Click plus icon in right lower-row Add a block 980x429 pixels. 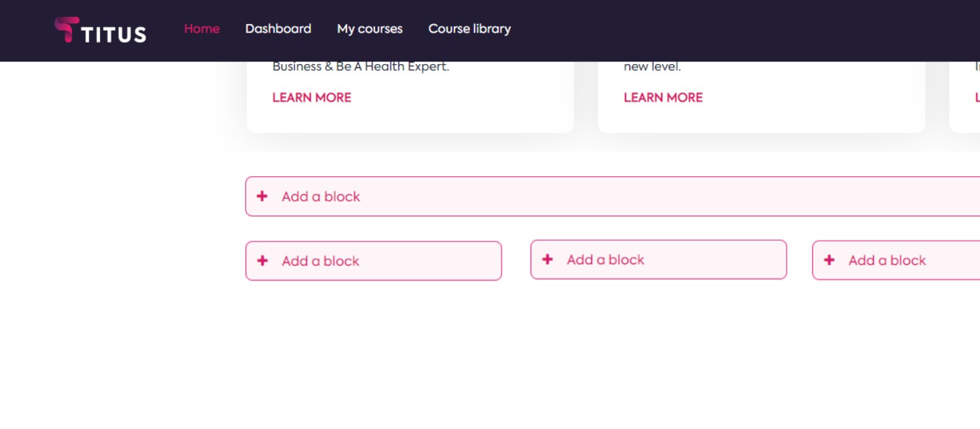click(829, 260)
